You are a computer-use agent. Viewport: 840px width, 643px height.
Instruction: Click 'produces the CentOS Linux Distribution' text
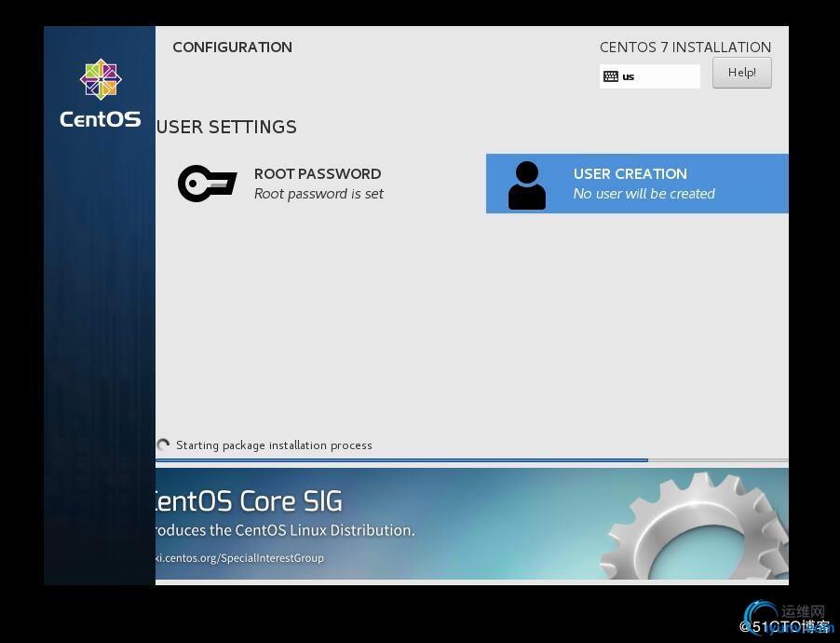pos(285,530)
